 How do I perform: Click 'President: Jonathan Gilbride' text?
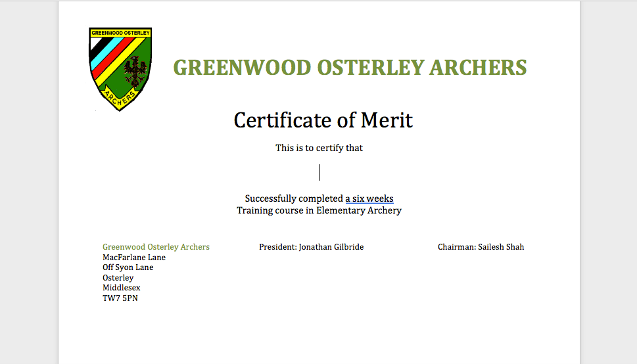pos(311,247)
